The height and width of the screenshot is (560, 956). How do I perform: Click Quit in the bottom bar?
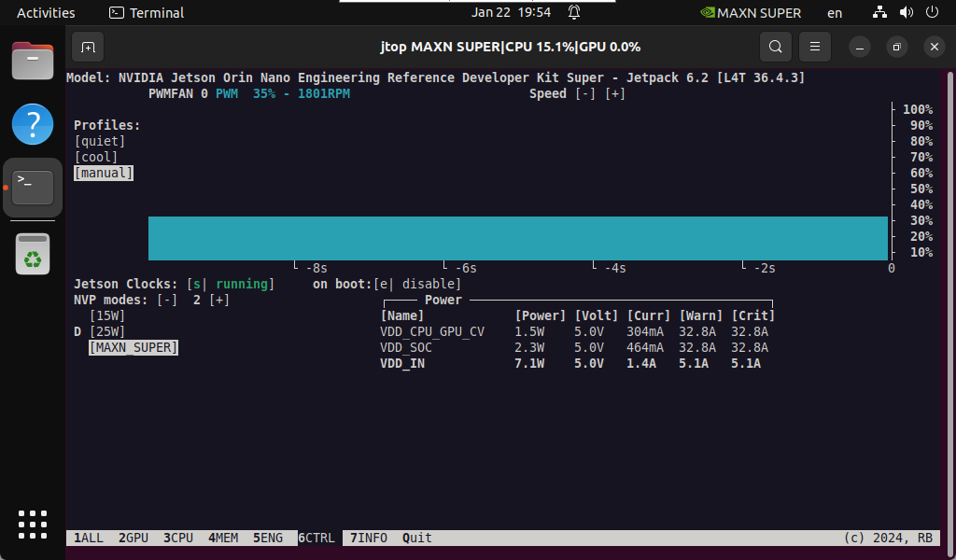point(417,538)
